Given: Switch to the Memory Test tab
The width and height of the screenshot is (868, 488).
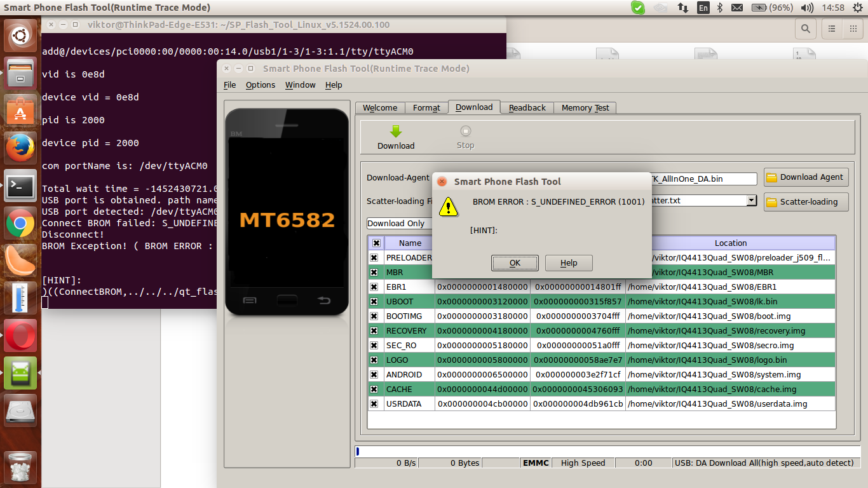Looking at the screenshot, I should [585, 108].
